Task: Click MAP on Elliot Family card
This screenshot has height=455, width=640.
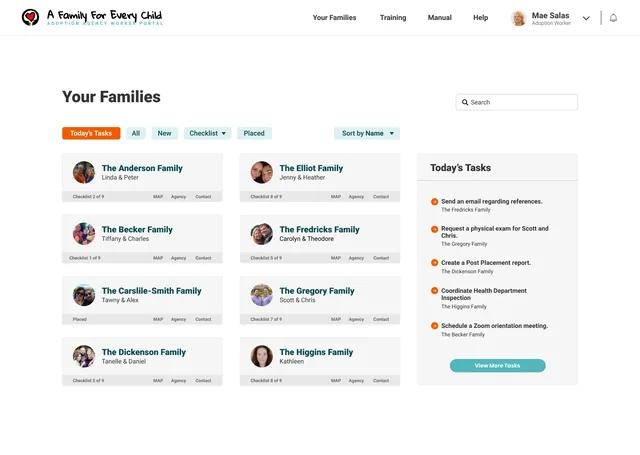Action: point(336,197)
